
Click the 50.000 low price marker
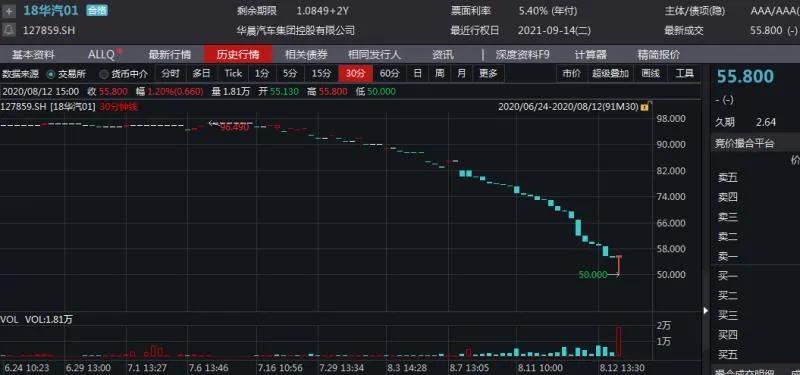(x=593, y=274)
